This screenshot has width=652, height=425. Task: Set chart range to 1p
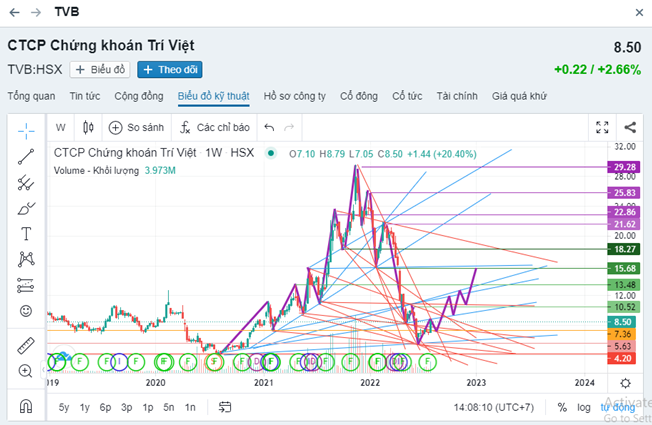(148, 407)
